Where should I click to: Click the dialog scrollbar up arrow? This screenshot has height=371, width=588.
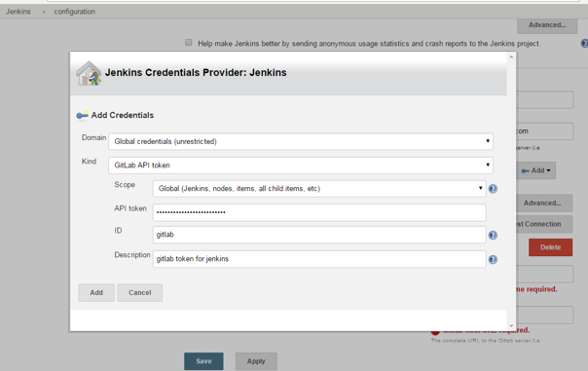click(x=511, y=56)
